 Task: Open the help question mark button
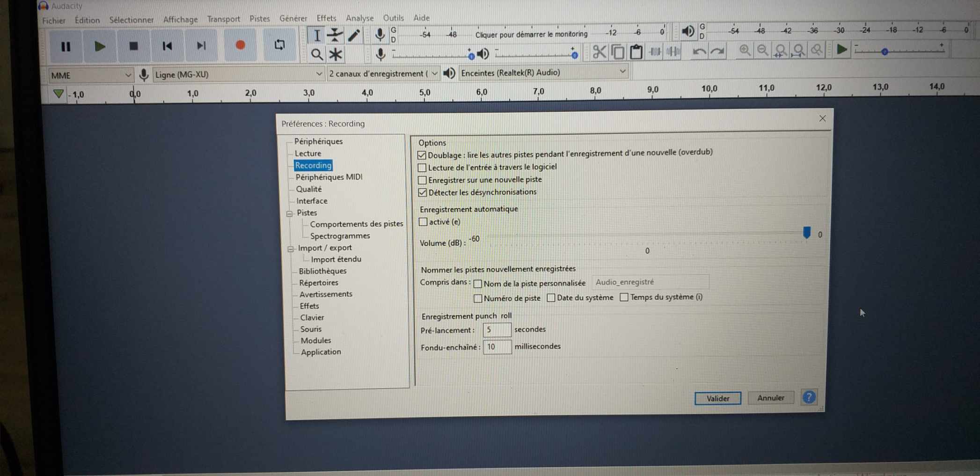click(x=809, y=397)
